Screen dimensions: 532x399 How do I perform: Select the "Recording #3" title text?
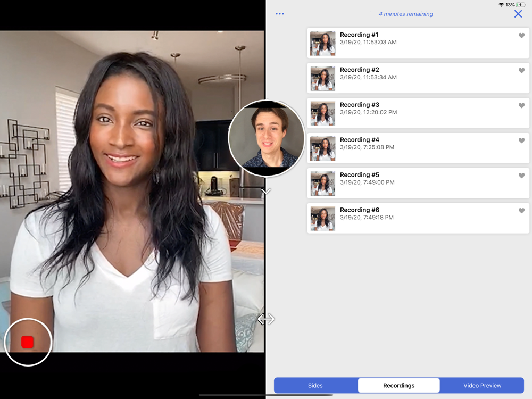[x=360, y=104]
